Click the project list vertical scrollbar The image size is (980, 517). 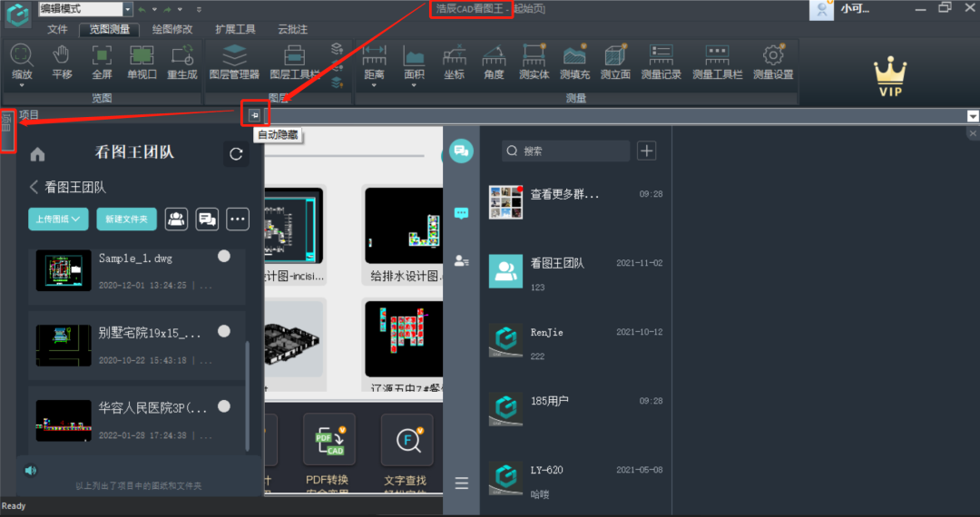point(248,395)
